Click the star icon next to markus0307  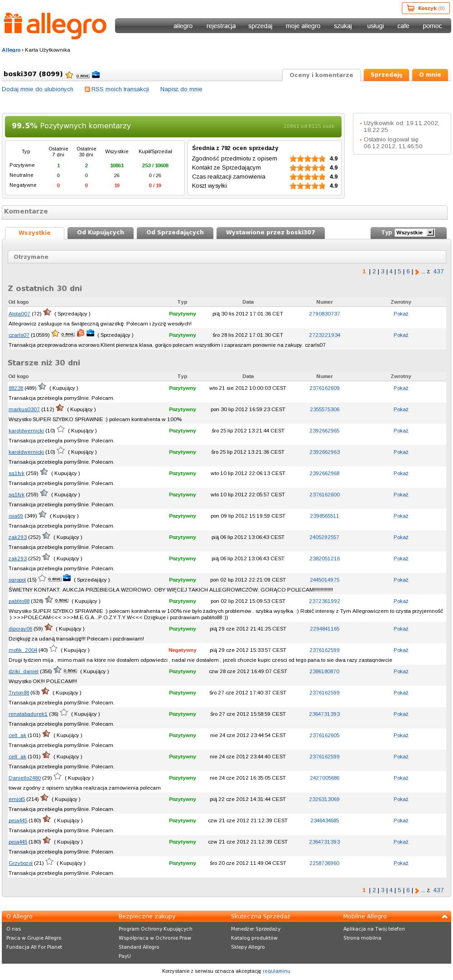[x=60, y=408]
